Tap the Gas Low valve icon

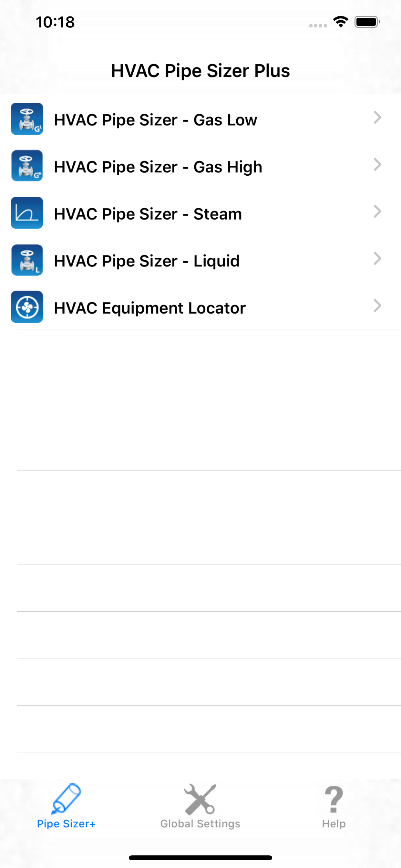point(27,119)
